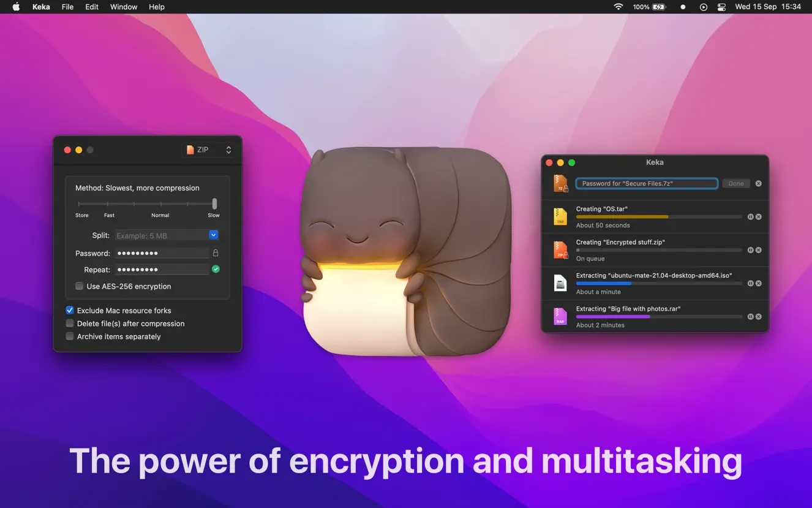The image size is (812, 508).
Task: Click the Done button in the Keka queue window
Action: click(736, 183)
